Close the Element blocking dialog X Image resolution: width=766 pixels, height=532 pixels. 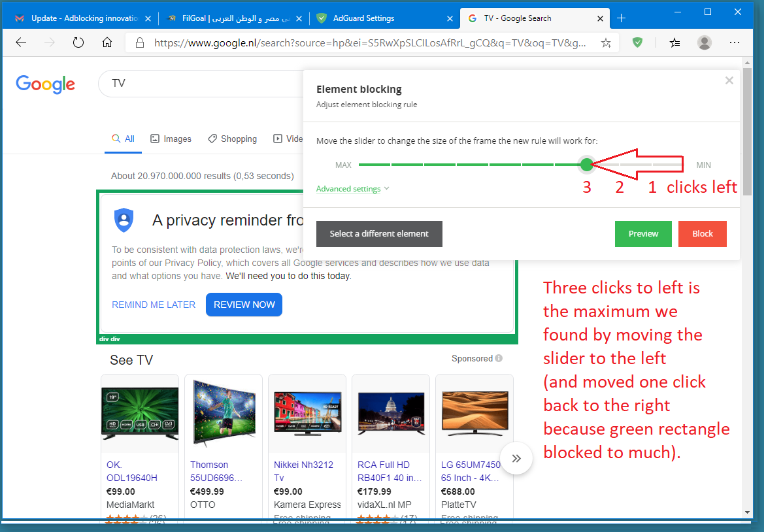729,80
